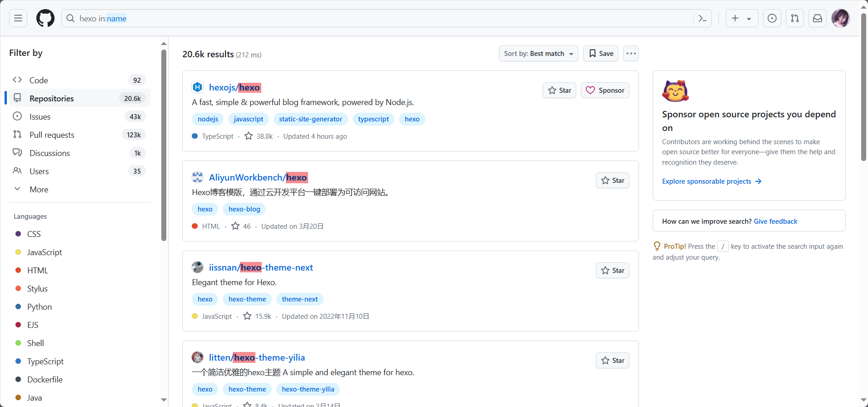
Task: Expand the create new plus dropdown
Action: point(741,18)
